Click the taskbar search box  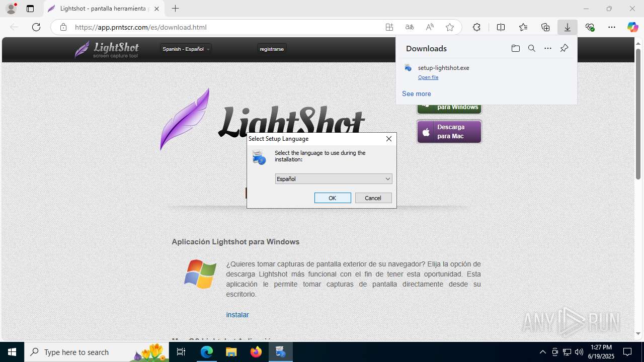point(96,352)
